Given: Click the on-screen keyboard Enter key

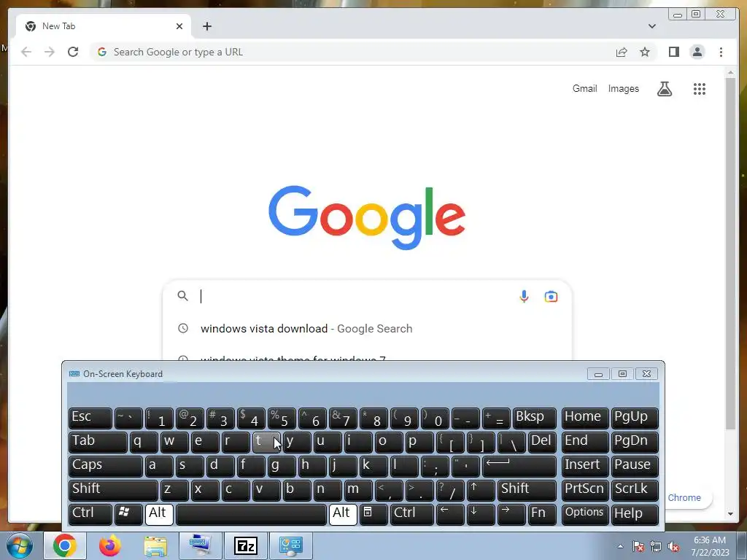Looking at the screenshot, I should coord(519,466).
